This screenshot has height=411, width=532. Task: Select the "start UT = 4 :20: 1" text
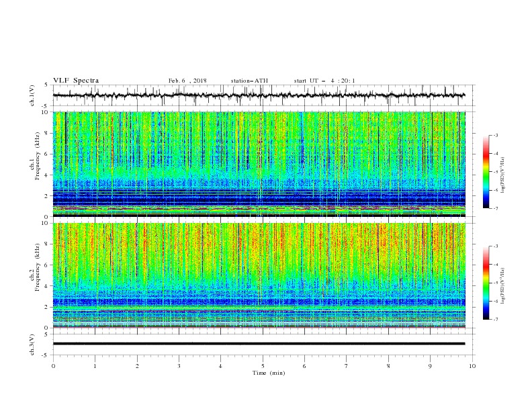324,81
